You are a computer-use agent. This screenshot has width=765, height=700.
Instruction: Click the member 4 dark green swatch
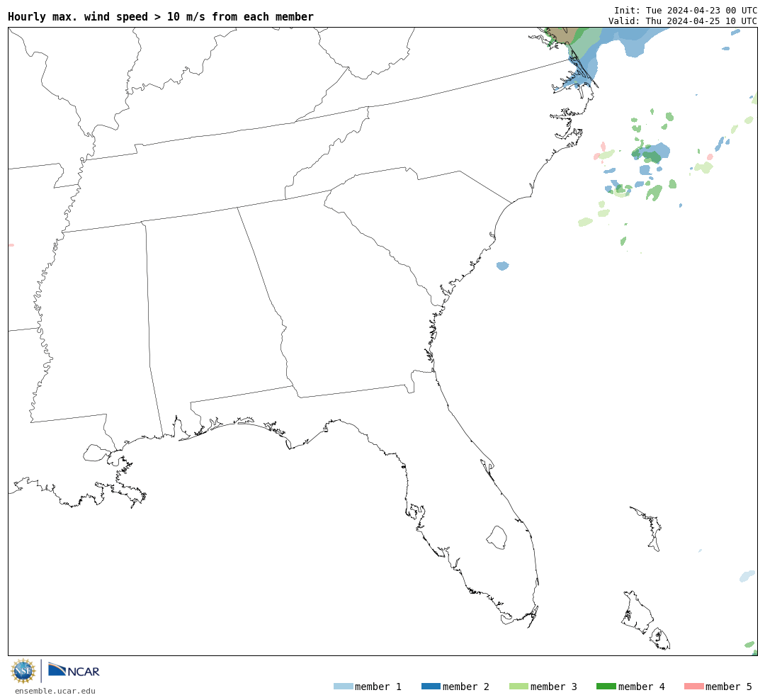[x=606, y=686]
